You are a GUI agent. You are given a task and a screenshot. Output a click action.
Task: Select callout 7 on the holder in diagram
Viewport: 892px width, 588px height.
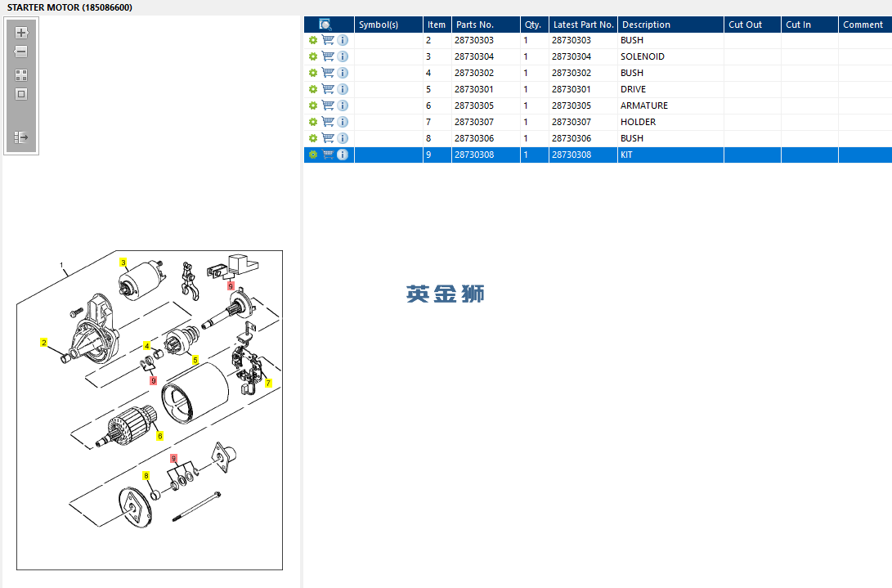point(268,383)
